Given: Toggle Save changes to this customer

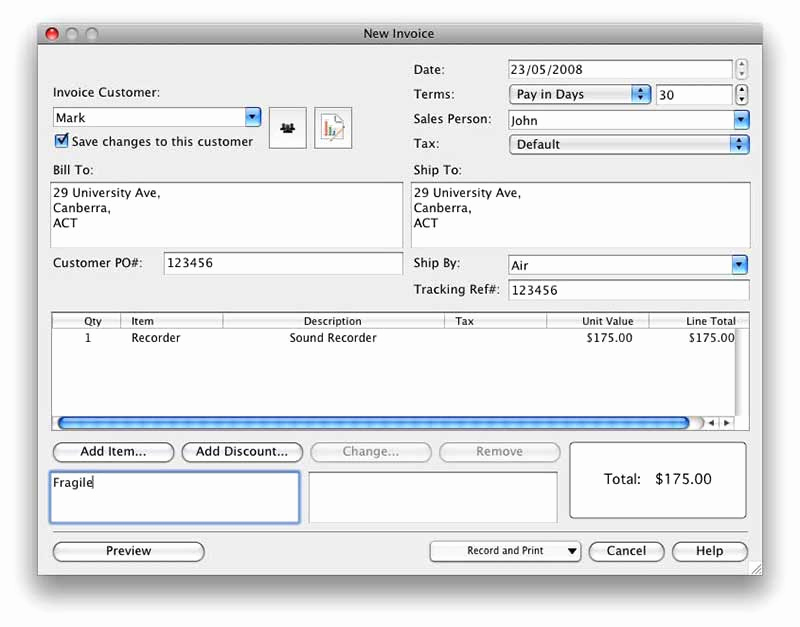Looking at the screenshot, I should [x=61, y=140].
